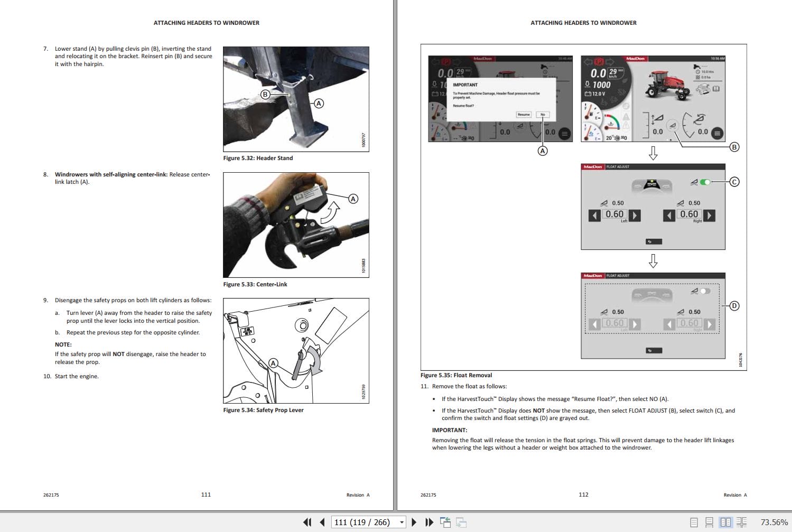
Task: Switch to continuous page layout
Action: coord(709,522)
